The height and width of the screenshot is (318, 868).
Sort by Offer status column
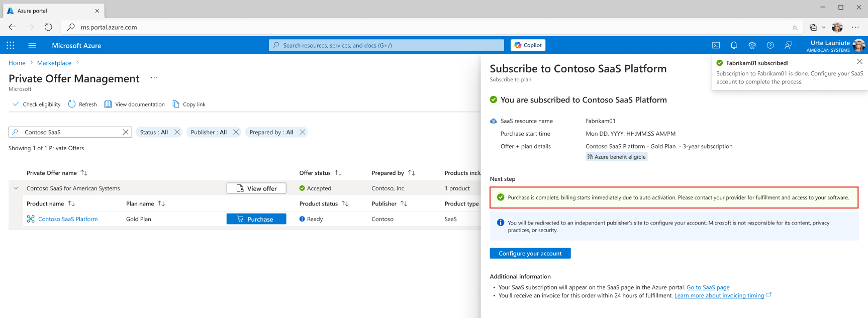click(x=320, y=173)
